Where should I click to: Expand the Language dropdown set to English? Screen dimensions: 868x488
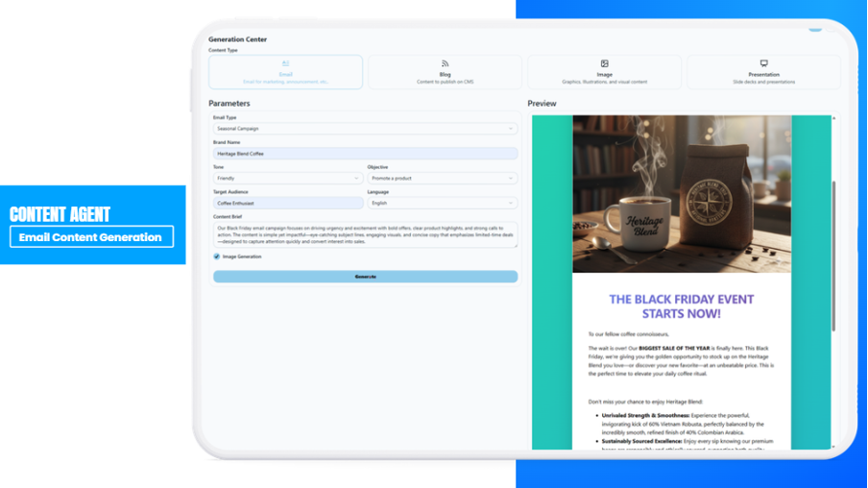442,204
